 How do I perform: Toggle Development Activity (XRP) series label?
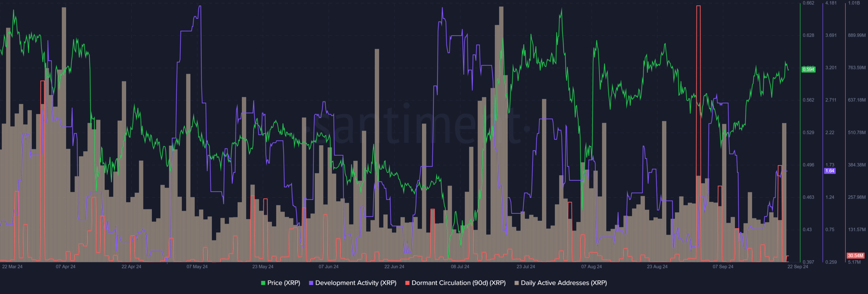tap(356, 283)
